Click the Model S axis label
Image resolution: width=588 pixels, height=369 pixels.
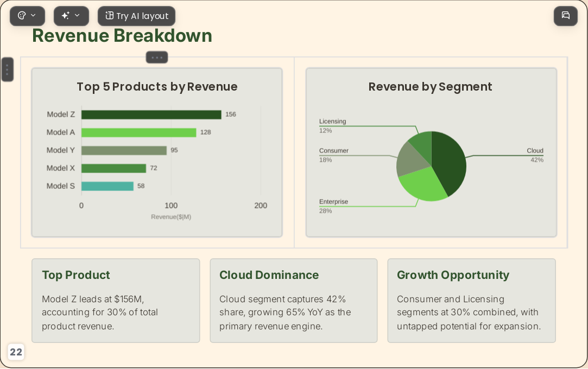(x=61, y=186)
